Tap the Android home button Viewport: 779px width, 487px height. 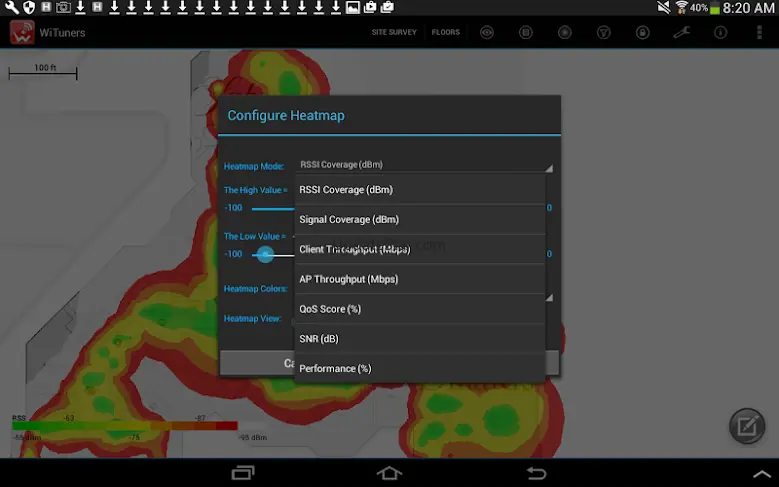pyautogui.click(x=389, y=473)
